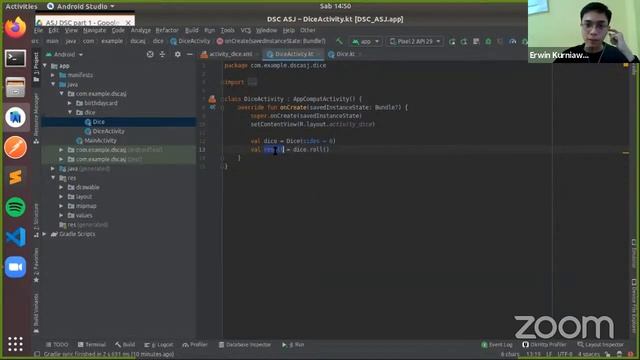Expand the birthdaycard package
The image size is (640, 360).
(70, 103)
